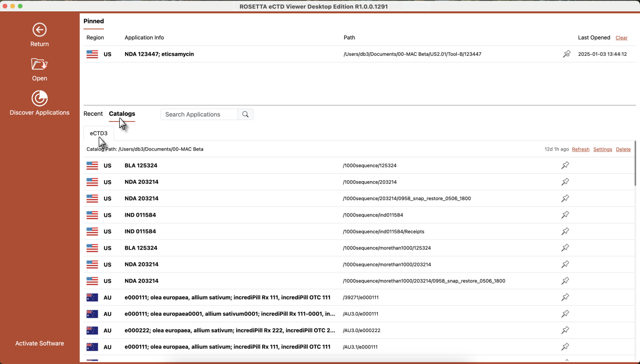The image size is (640, 364).
Task: Click the Return arrow icon in sidebar
Action: (40, 30)
